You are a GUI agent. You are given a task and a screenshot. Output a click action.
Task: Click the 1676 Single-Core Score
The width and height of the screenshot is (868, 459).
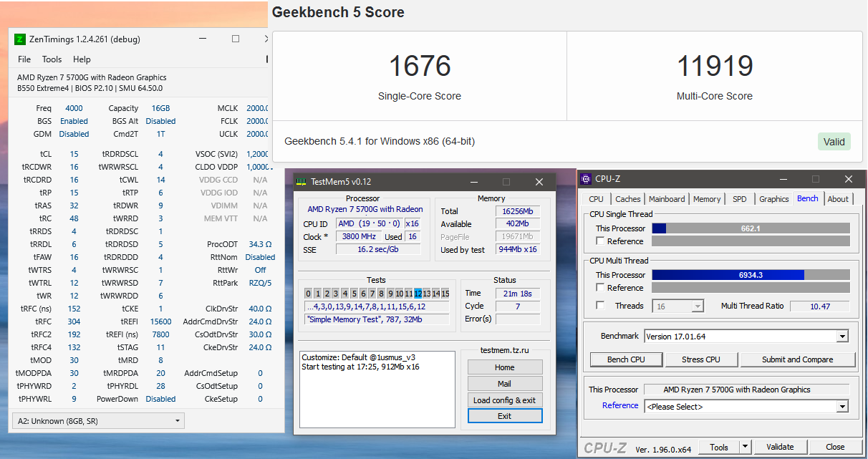coord(420,67)
